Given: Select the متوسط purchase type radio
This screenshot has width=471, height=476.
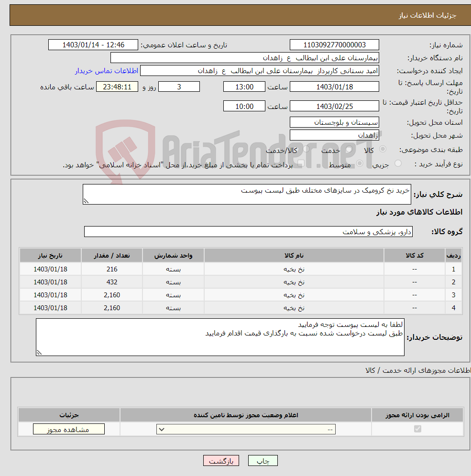Looking at the screenshot, I should (360, 163).
